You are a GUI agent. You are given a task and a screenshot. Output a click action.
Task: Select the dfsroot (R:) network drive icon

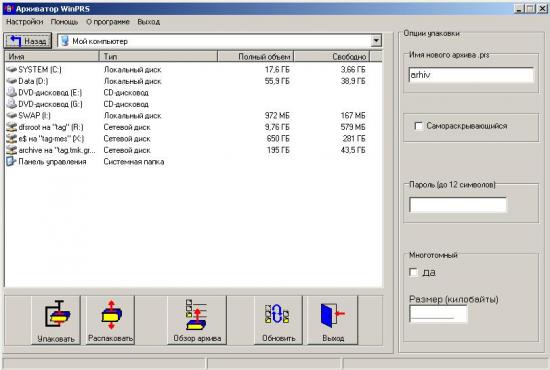(x=12, y=127)
